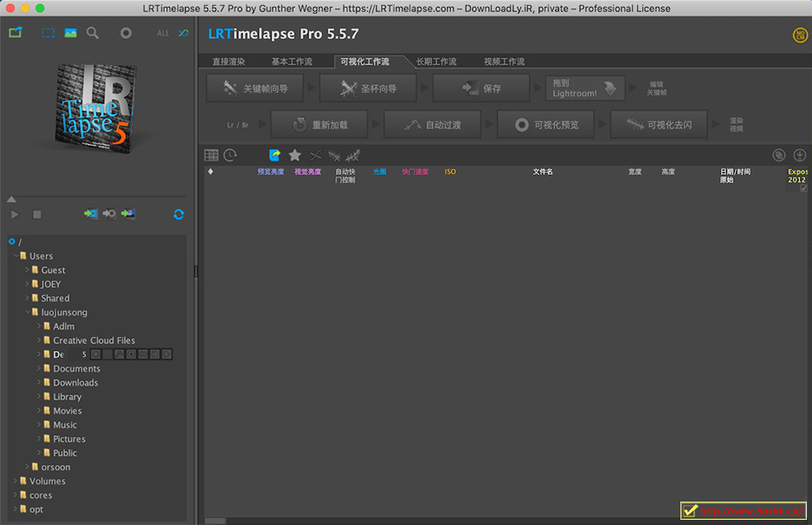Image resolution: width=812 pixels, height=525 pixels.
Task: Toggle the image preview icon
Action: tap(70, 33)
